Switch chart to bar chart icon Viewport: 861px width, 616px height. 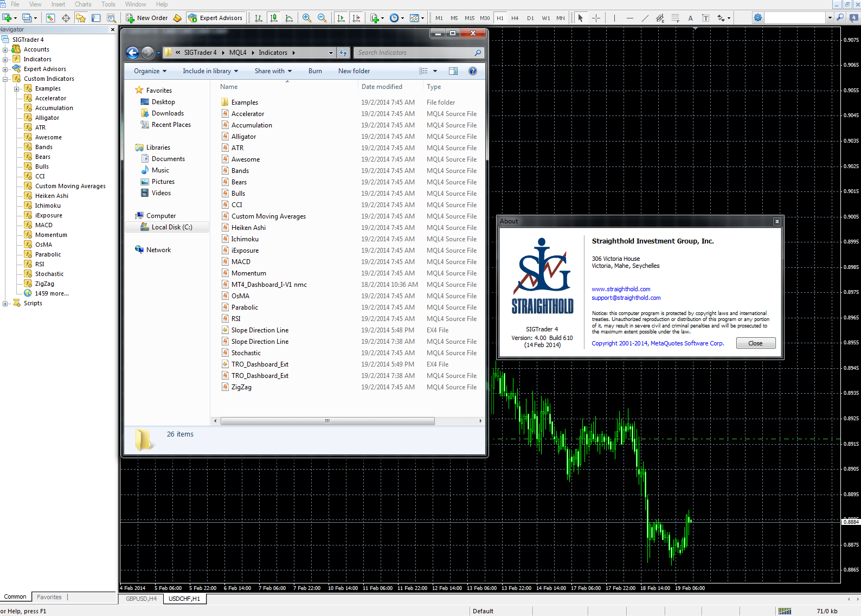tap(259, 18)
